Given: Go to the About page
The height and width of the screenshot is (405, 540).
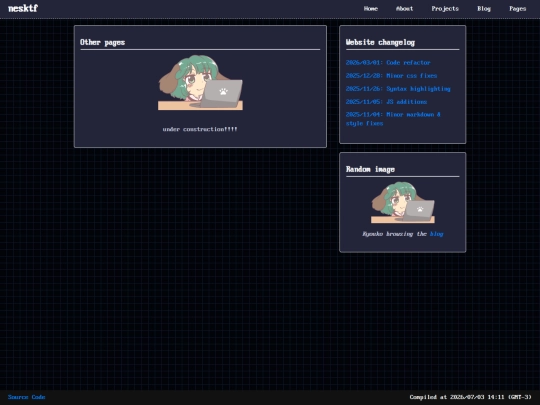Looking at the screenshot, I should [404, 9].
